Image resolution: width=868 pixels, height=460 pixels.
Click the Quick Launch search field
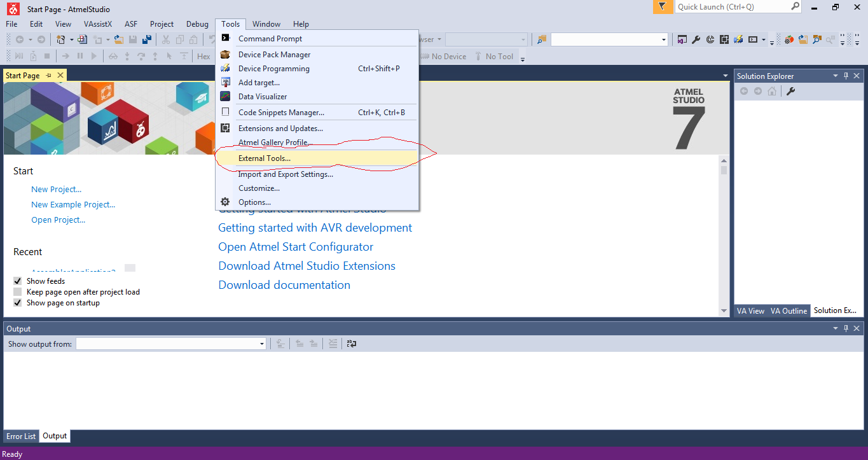click(731, 6)
